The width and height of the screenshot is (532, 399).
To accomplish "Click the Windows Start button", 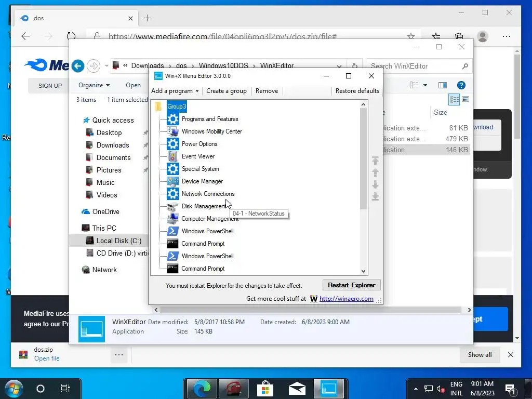I will (14, 389).
